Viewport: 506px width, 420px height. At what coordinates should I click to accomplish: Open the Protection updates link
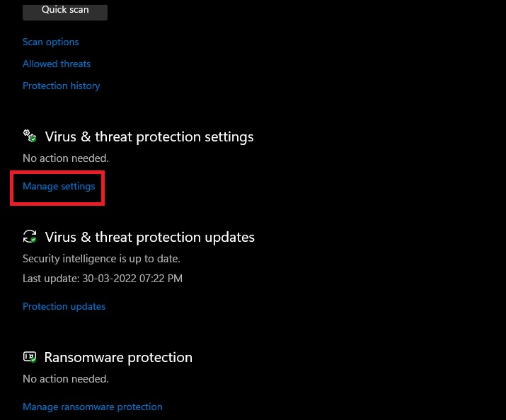(x=64, y=306)
